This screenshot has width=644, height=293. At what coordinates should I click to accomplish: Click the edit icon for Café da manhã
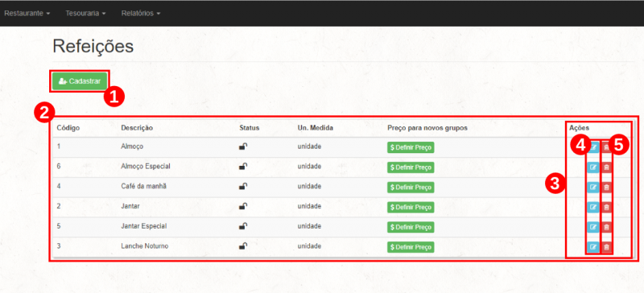coord(593,187)
